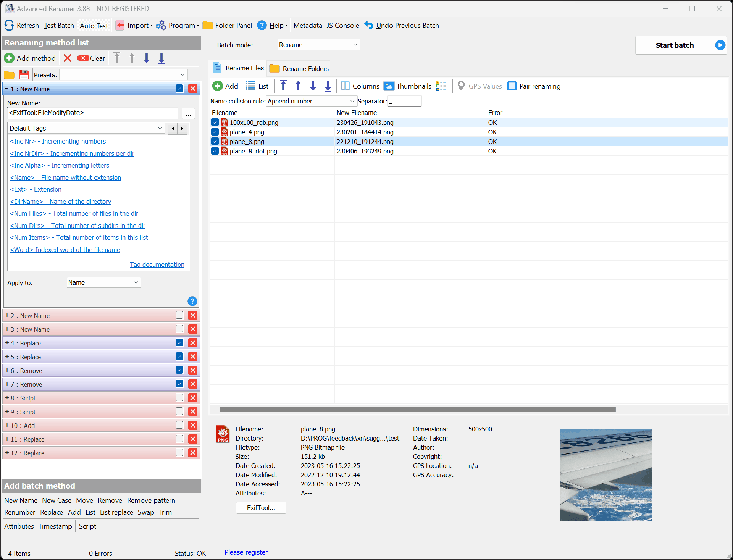Open the Thumbnails view
The image size is (733, 560).
click(407, 86)
